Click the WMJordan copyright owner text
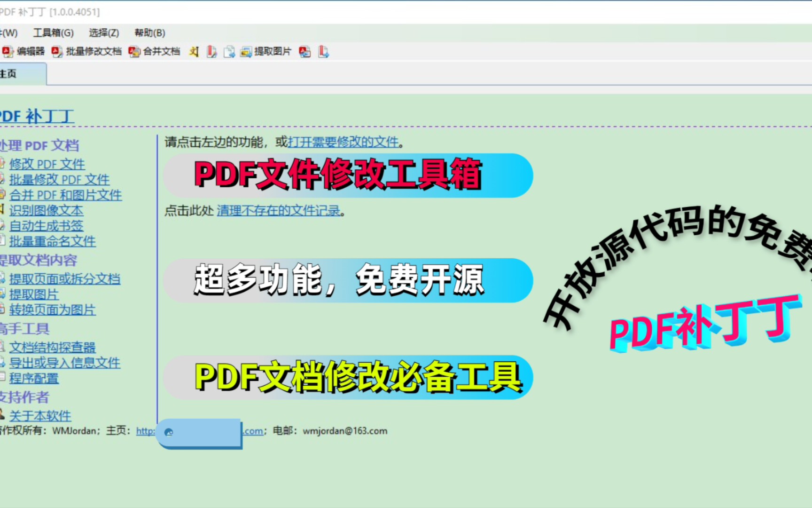 [x=74, y=431]
